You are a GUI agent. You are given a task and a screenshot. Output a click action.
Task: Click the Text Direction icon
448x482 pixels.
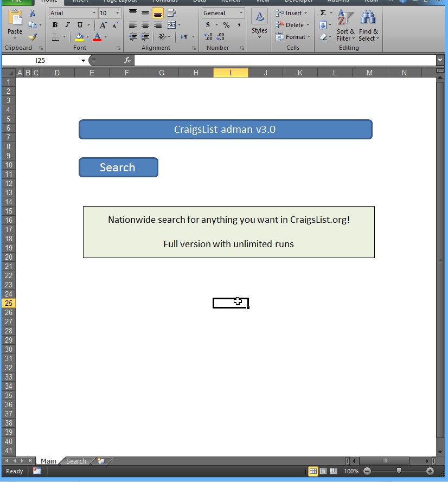(184, 37)
